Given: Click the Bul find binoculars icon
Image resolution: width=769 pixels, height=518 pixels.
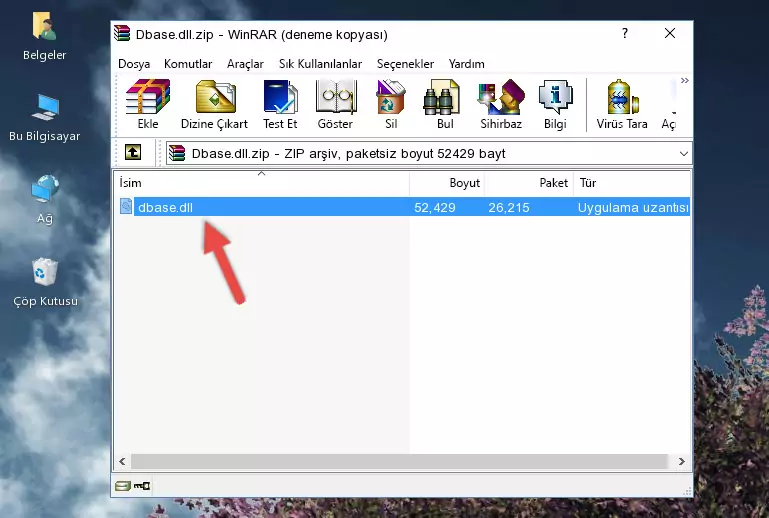Looking at the screenshot, I should pyautogui.click(x=441, y=97).
